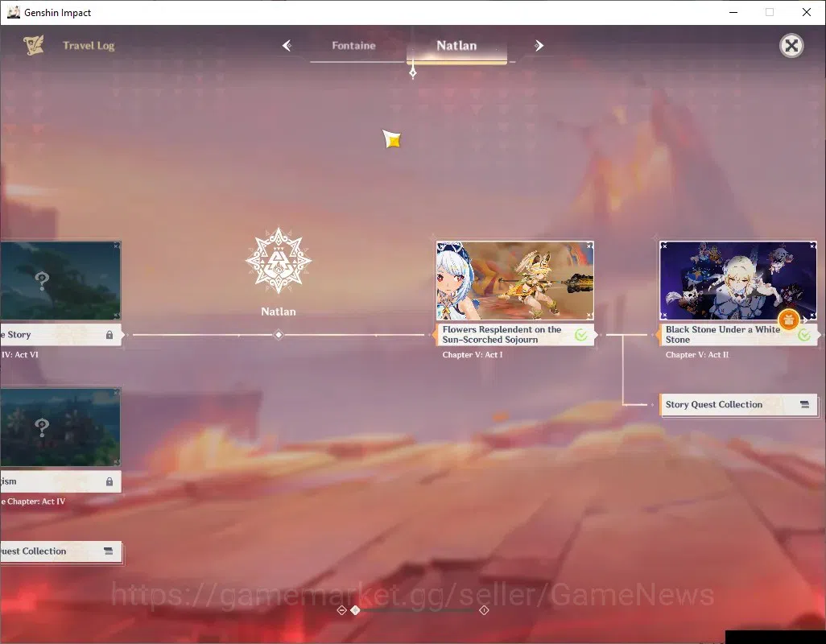Click the Natlan label under emblem

coord(278,312)
